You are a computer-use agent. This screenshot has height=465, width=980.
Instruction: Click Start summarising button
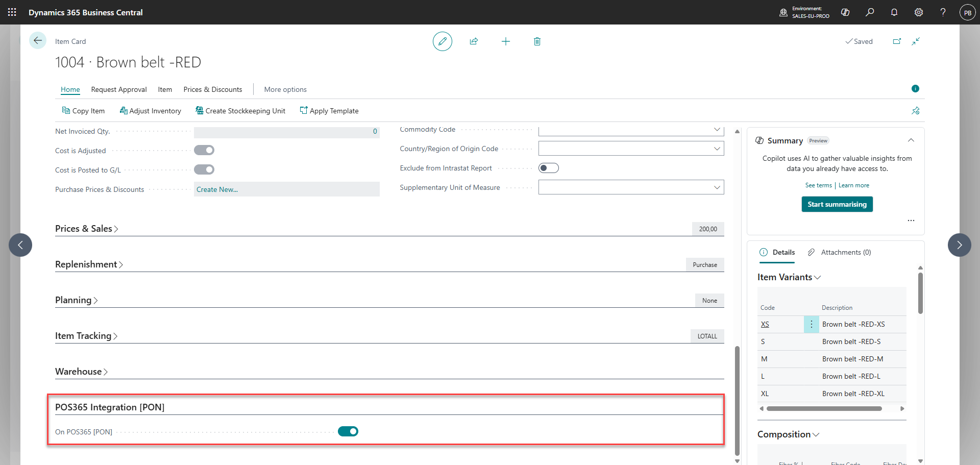(x=837, y=204)
